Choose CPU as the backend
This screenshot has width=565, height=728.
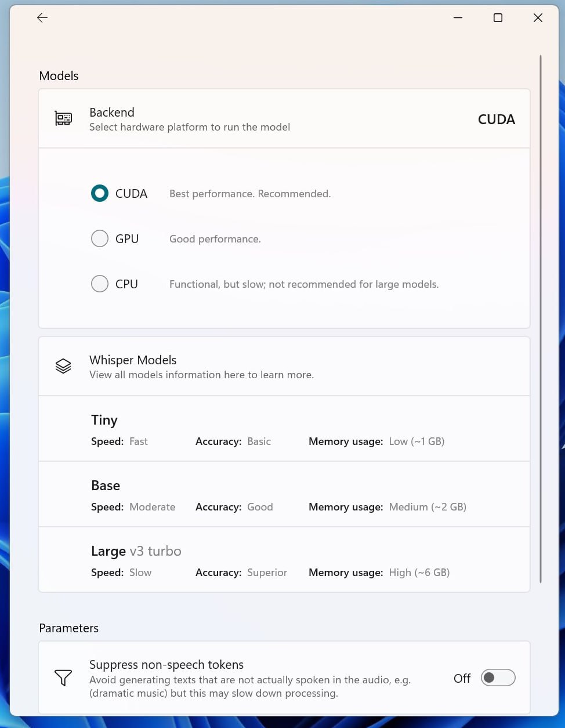pos(99,284)
